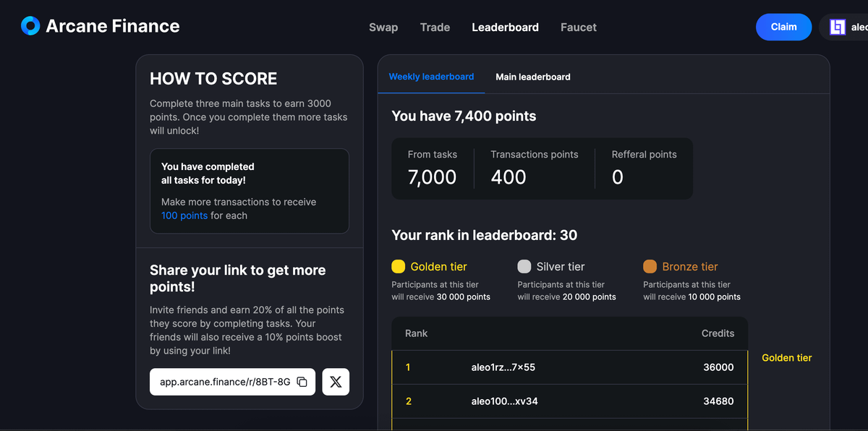Click the '100 points' blue link

(x=184, y=215)
